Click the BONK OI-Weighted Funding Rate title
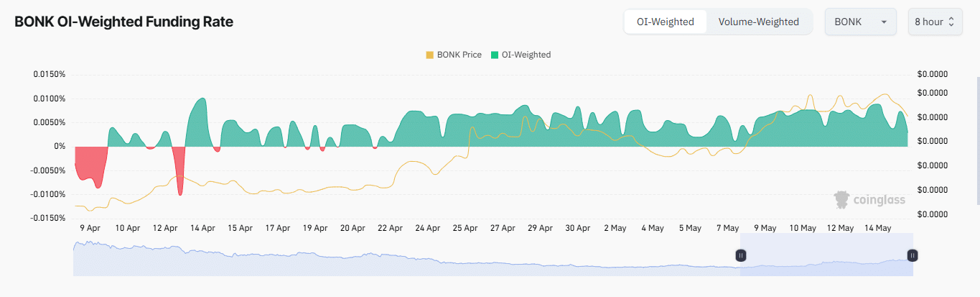The width and height of the screenshot is (980, 297). (x=123, y=22)
